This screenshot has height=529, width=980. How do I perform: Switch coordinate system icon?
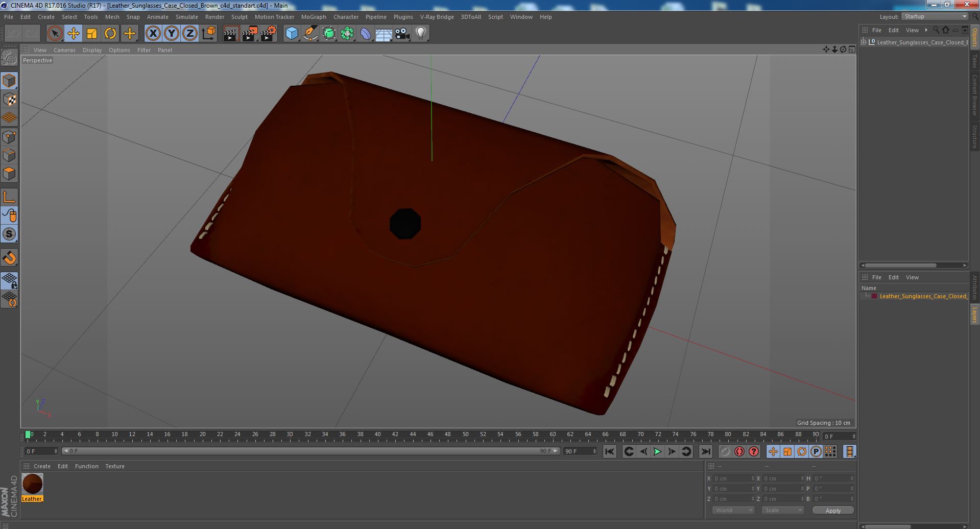pos(209,34)
